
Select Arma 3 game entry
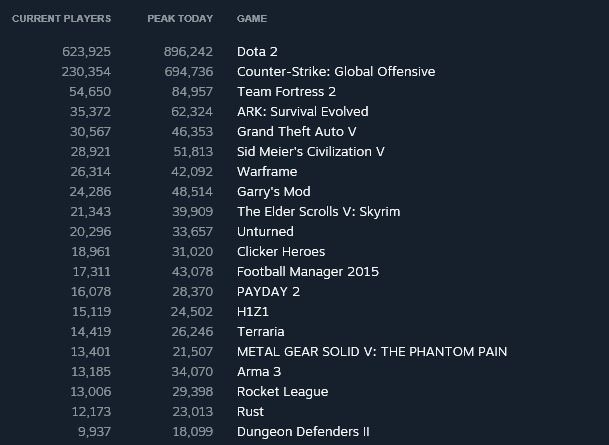[x=259, y=372]
